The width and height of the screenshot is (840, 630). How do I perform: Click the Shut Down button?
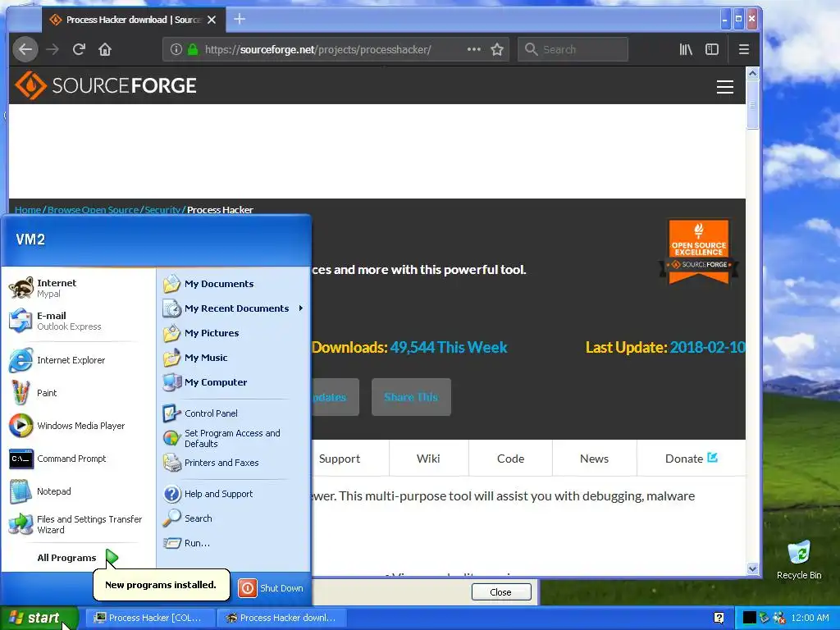pos(271,588)
